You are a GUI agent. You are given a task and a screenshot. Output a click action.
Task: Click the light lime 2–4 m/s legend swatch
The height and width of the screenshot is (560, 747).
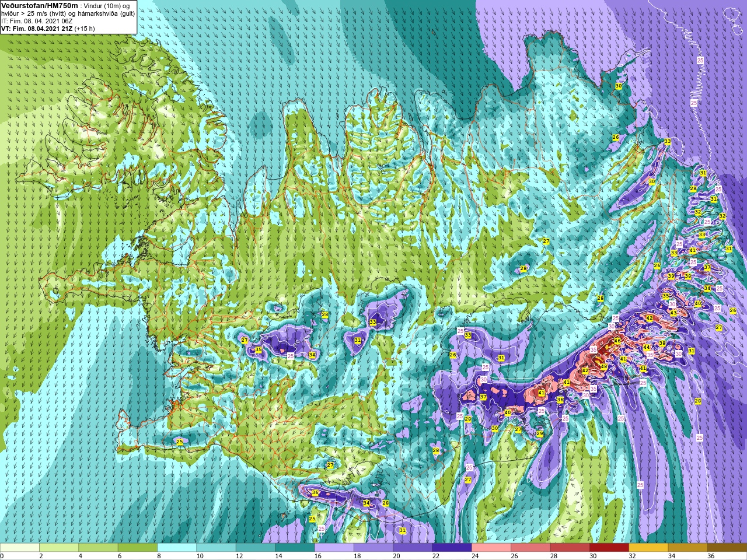pos(59,548)
